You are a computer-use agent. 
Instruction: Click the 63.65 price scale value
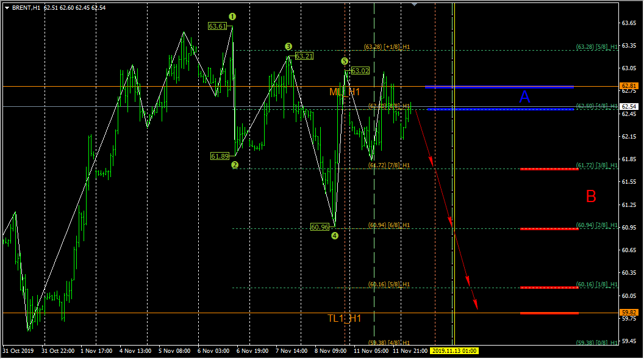[x=629, y=23]
